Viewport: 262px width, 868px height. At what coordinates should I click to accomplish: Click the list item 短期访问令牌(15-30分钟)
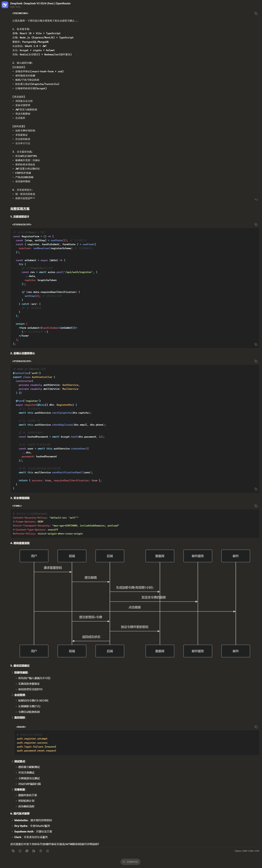tap(33, 701)
